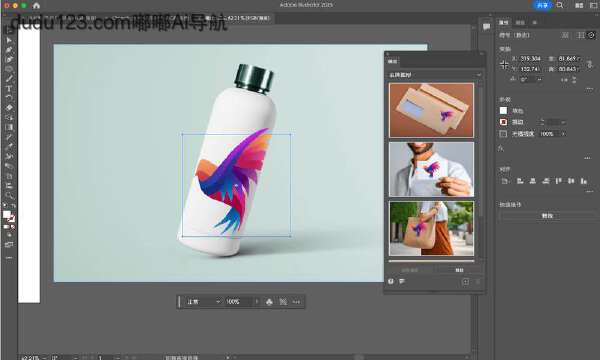Choose the tote bag mockup thumbnail

coord(431,228)
